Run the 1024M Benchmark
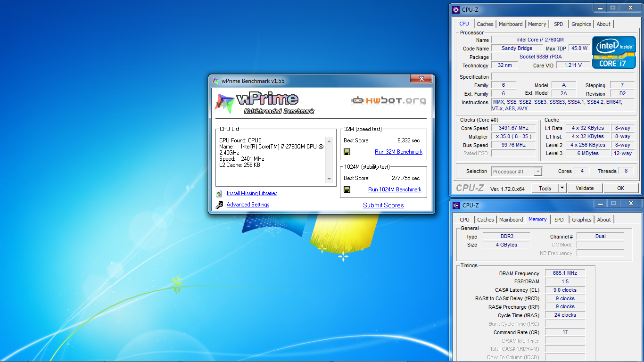 point(395,189)
